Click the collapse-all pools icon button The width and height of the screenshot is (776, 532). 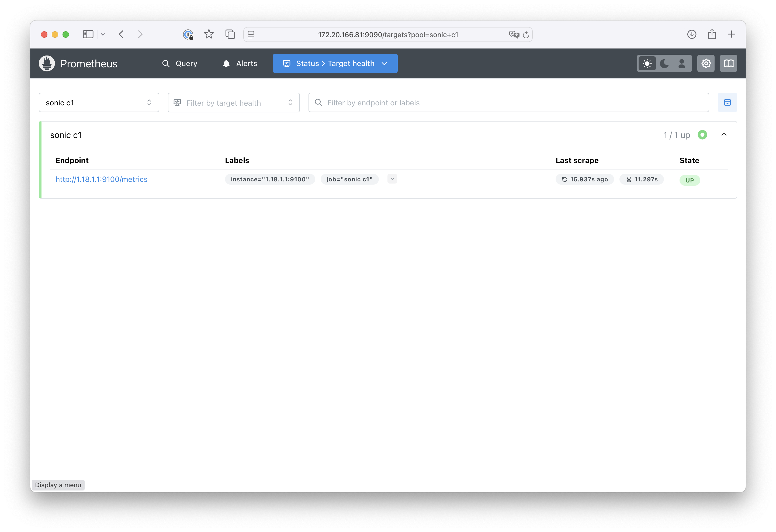point(727,102)
